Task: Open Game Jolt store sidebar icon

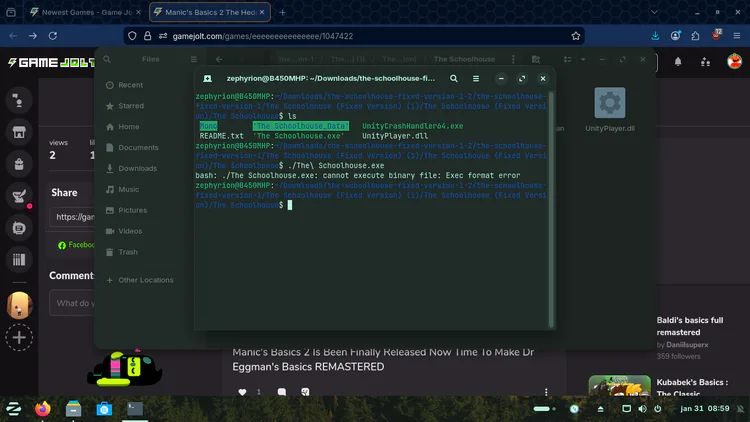Action: click(x=19, y=132)
